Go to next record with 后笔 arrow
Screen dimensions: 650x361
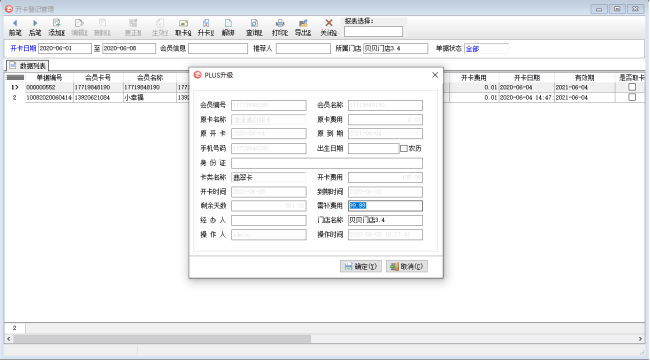pos(35,27)
